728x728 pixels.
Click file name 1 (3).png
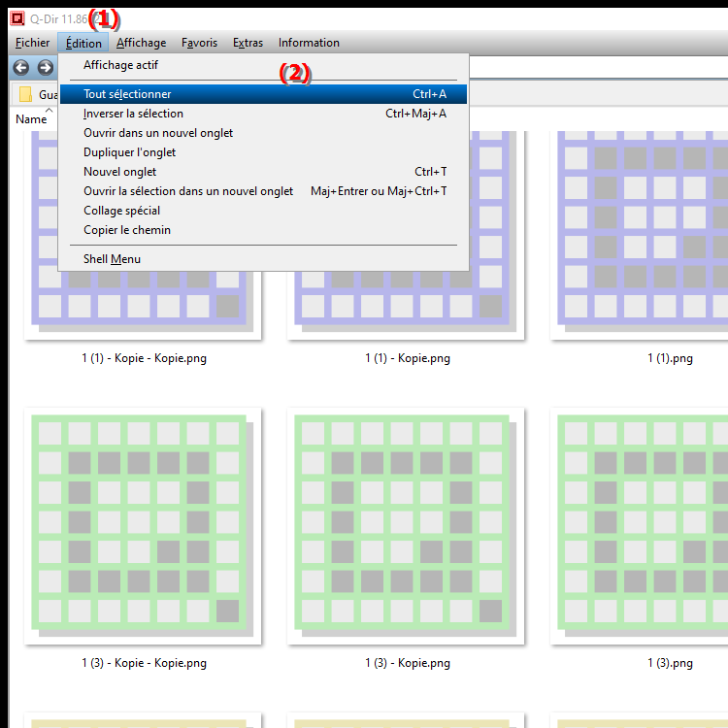(670, 663)
